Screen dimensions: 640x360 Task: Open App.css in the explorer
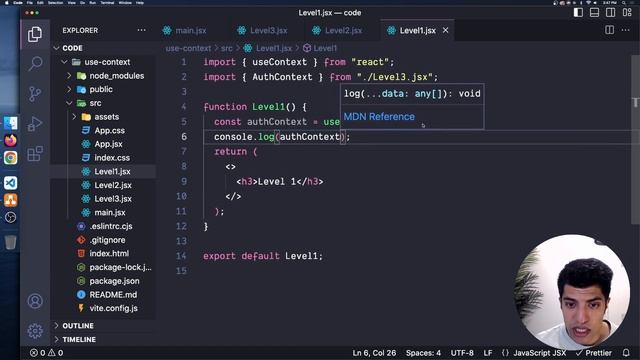pos(102,131)
